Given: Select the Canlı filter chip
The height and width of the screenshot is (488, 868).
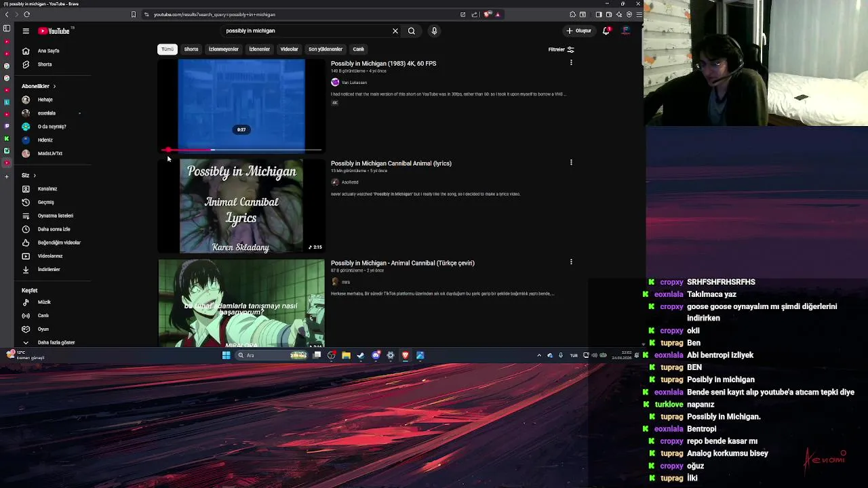Looking at the screenshot, I should (359, 49).
